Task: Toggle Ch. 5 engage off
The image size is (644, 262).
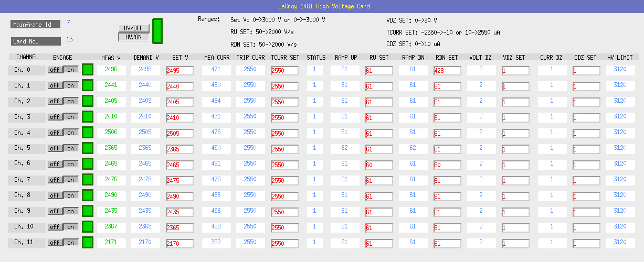Action: (55, 148)
